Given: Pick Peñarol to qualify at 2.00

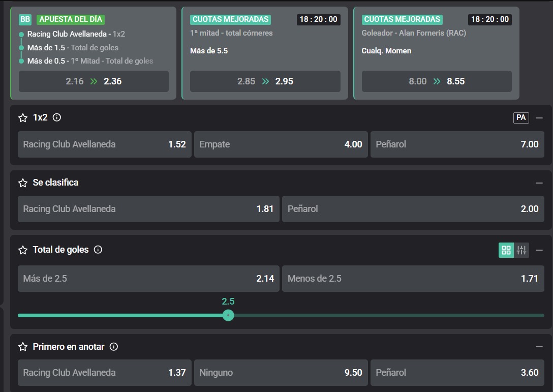Looking at the screenshot, I should (x=413, y=209).
